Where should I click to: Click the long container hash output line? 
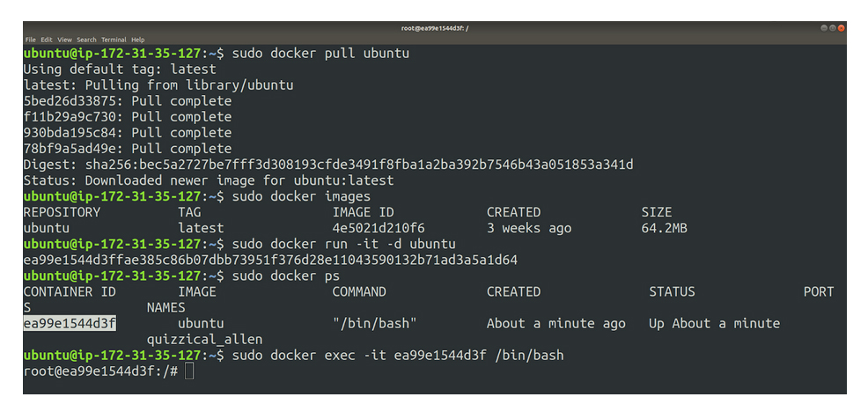(x=270, y=260)
